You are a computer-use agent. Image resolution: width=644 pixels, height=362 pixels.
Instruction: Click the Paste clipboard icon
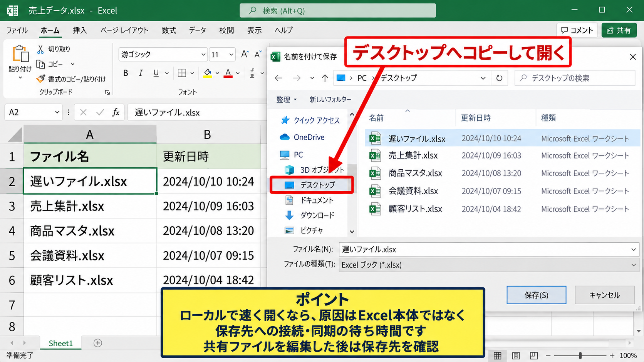coord(20,54)
